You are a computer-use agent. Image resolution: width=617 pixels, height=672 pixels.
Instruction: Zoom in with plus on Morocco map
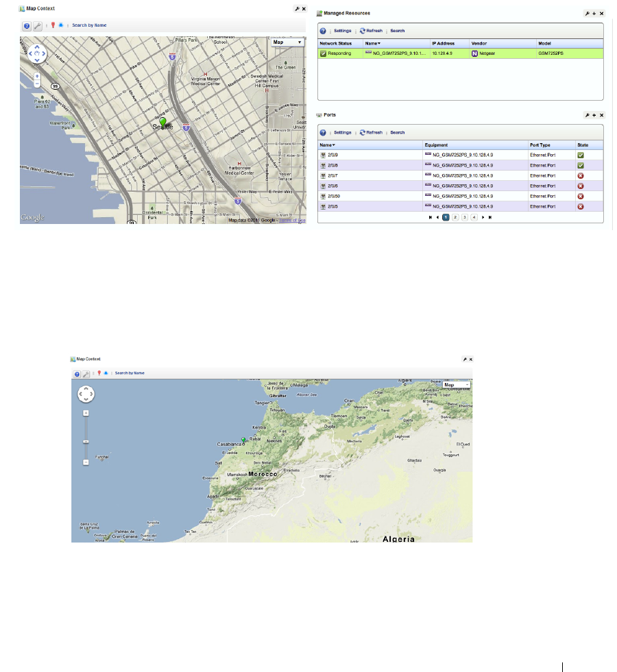tap(86, 413)
